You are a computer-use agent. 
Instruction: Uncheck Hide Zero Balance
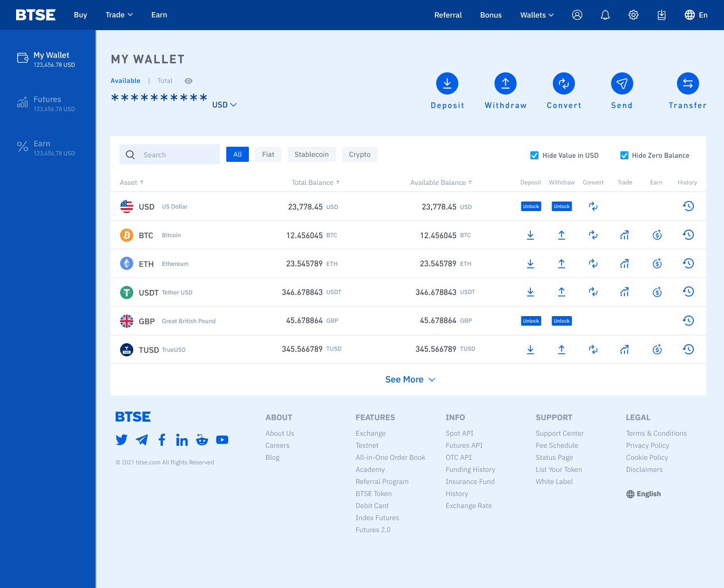(624, 155)
